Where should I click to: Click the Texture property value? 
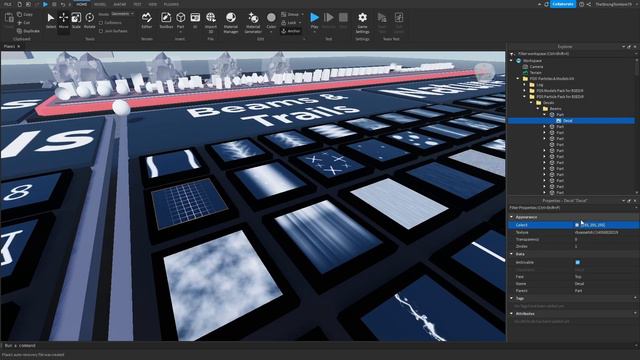click(596, 232)
